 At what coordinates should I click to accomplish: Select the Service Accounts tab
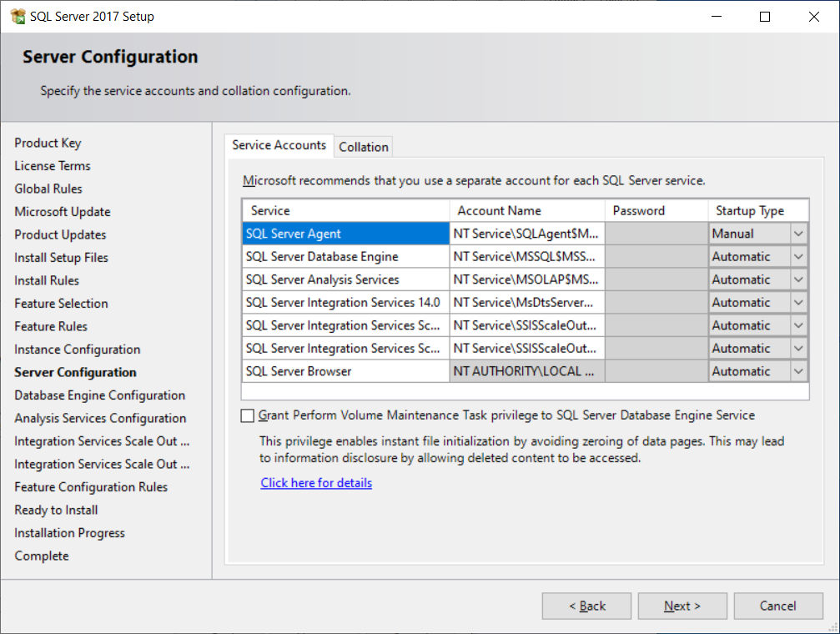[x=279, y=145]
